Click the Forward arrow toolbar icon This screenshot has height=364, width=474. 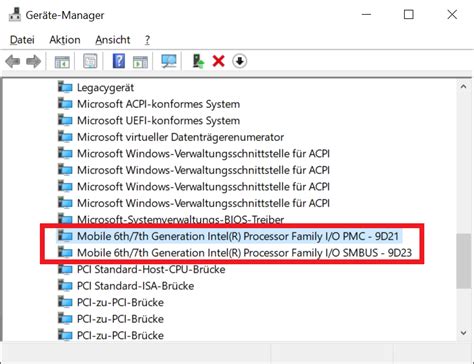pos(33,61)
